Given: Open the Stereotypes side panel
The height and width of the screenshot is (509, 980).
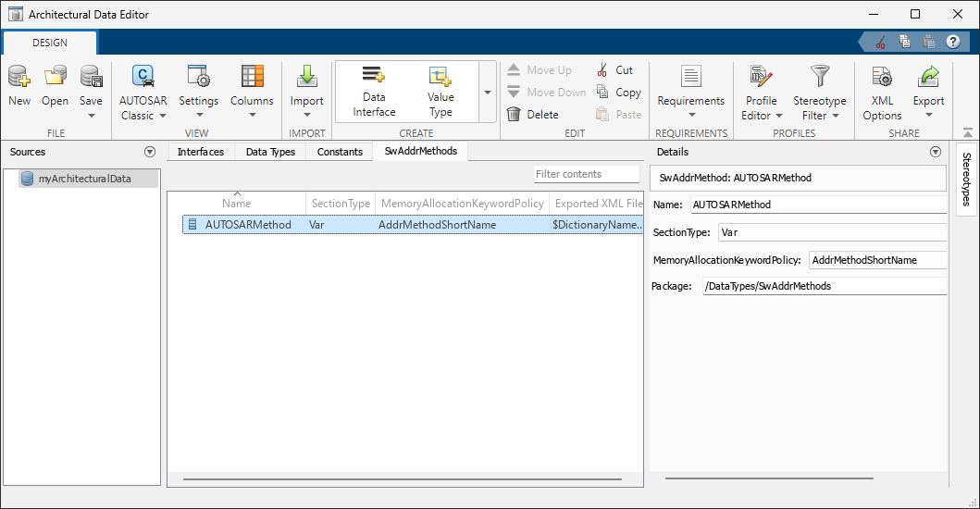Looking at the screenshot, I should point(966,179).
